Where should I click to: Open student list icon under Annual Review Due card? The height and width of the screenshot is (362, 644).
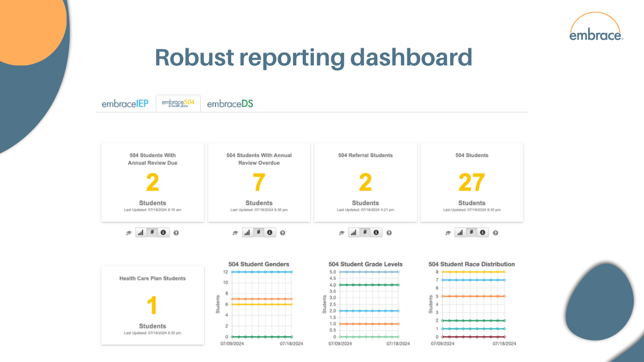click(129, 233)
